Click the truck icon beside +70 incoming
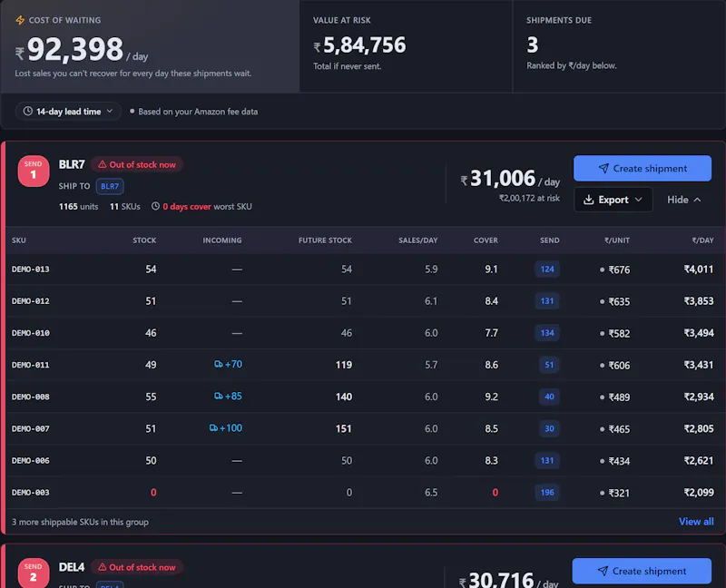726x588 pixels. 218,364
